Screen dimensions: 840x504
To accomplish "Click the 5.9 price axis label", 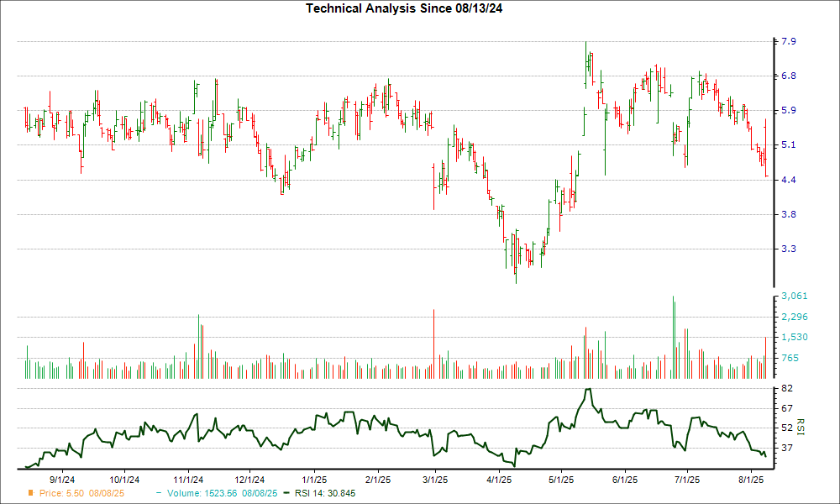I will (789, 111).
